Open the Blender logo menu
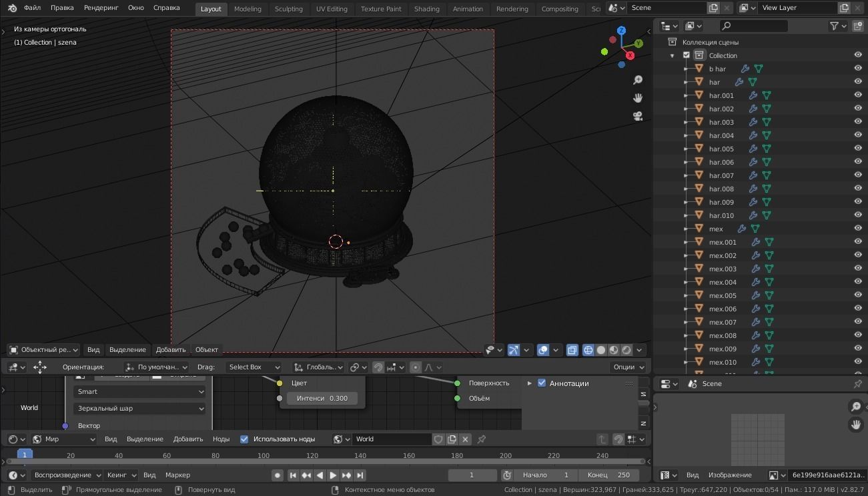This screenshot has width=868, height=496. [x=12, y=8]
